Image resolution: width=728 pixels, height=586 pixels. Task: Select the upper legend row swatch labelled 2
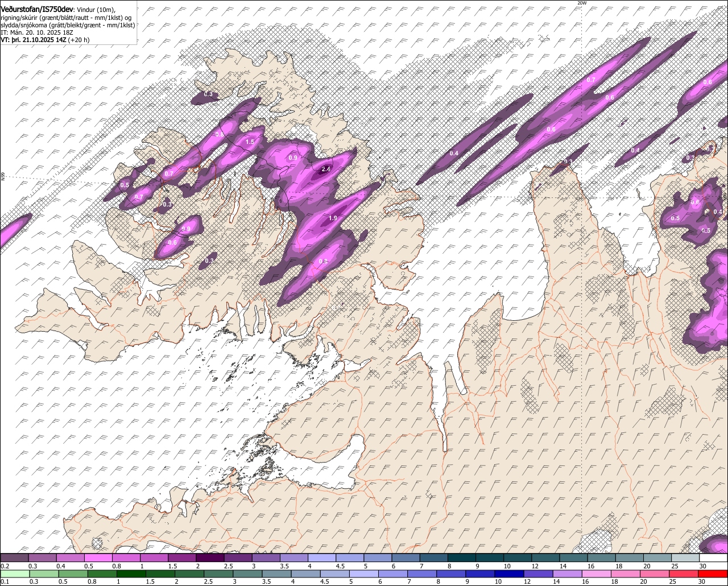tap(210, 558)
